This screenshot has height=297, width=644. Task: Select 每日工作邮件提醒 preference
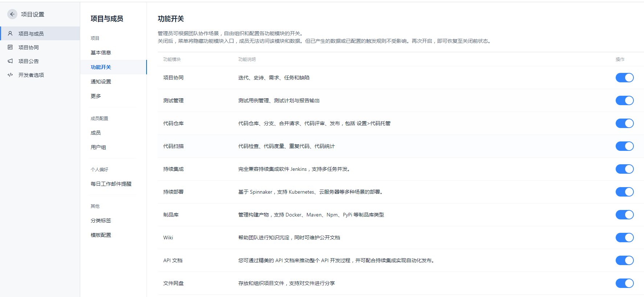click(x=111, y=184)
